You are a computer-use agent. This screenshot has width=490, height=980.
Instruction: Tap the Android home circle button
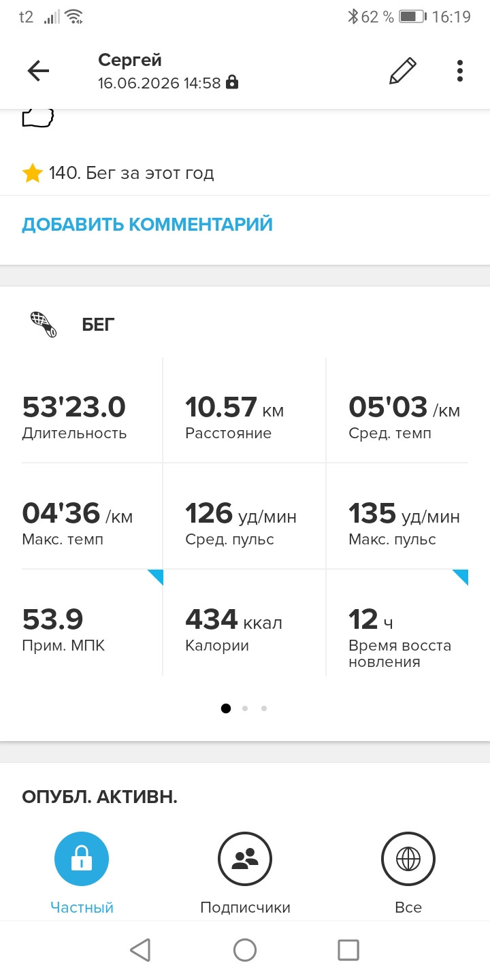pyautogui.click(x=245, y=950)
